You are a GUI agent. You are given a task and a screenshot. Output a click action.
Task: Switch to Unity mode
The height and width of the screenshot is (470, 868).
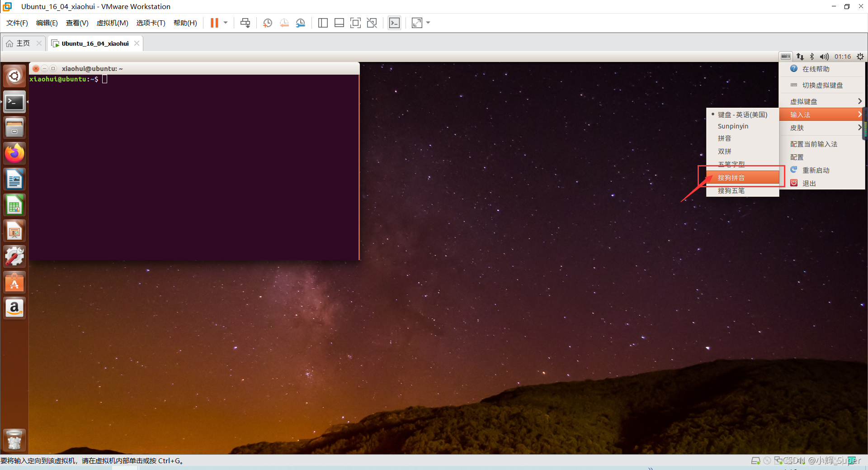click(x=372, y=23)
